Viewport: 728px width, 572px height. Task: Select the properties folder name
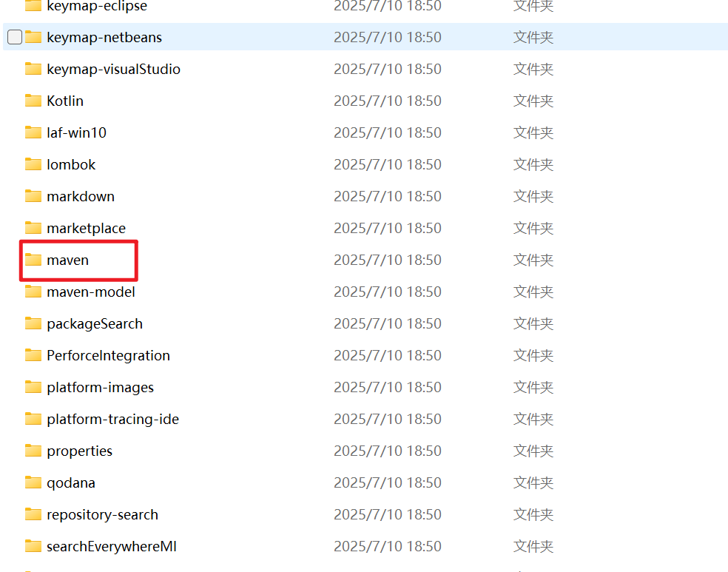tap(80, 451)
